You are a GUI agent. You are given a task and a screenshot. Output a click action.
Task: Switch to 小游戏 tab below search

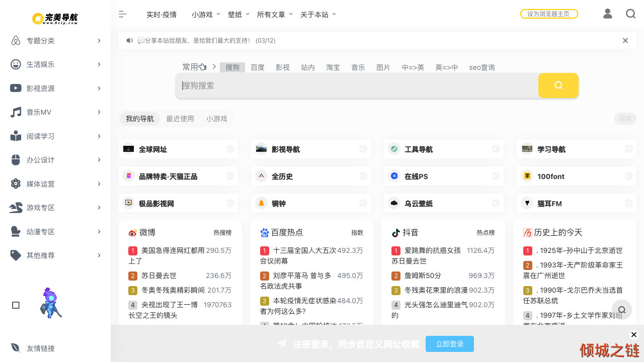[217, 119]
